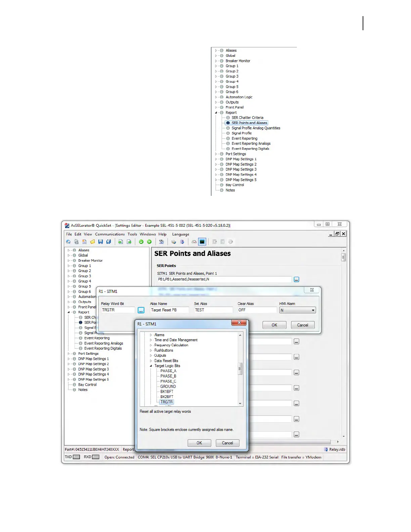Click main SER Points pane vertical scrollbar thumb
This screenshot has height=532, width=411.
pos(344,258)
